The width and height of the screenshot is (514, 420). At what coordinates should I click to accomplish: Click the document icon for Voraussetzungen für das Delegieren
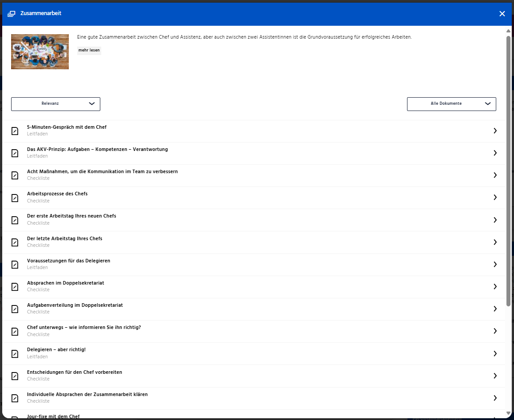(x=15, y=265)
